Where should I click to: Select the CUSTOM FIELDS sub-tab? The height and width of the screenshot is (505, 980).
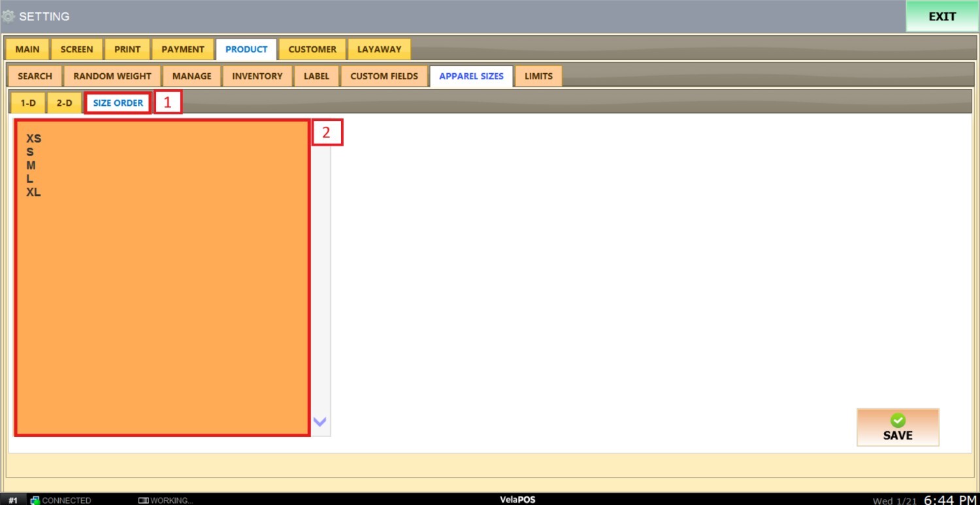tap(384, 76)
